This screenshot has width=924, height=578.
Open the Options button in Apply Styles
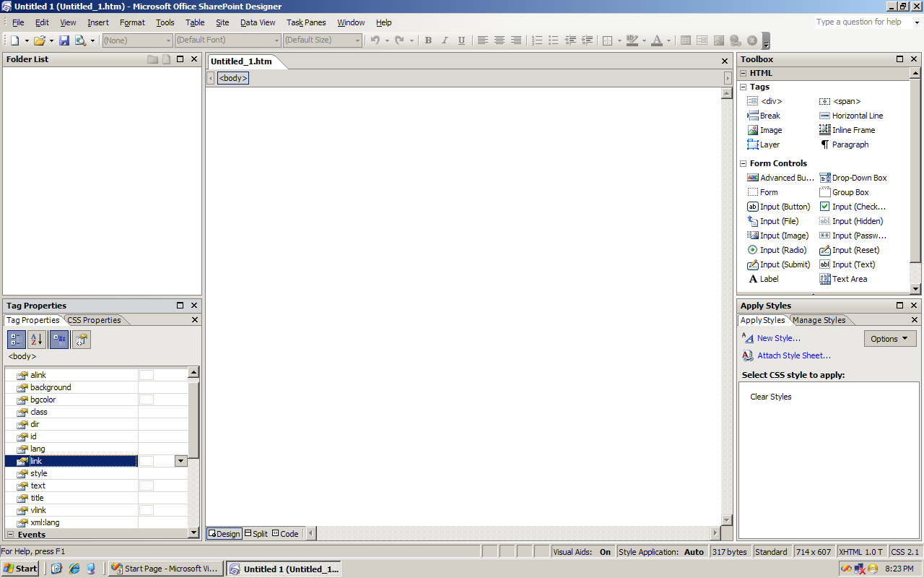[x=890, y=339]
